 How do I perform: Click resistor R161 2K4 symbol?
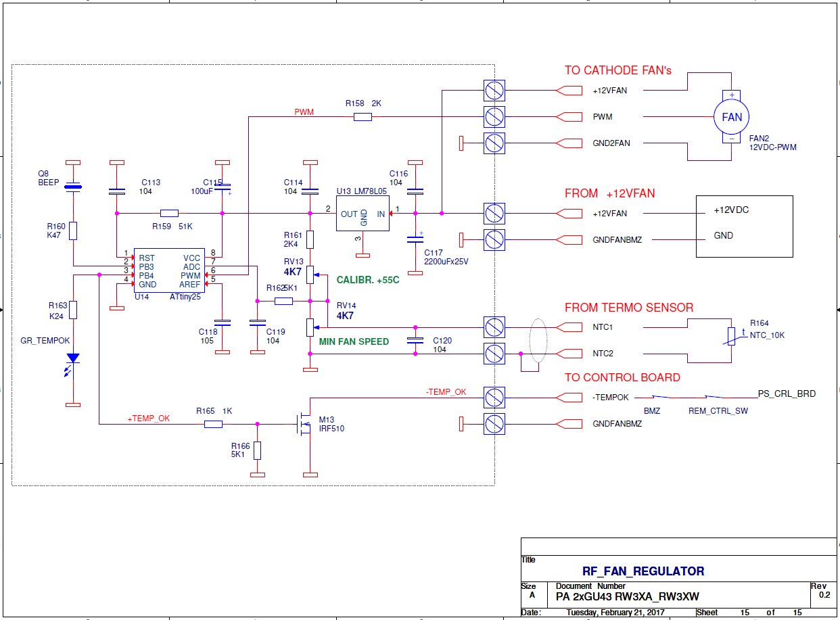(x=310, y=239)
